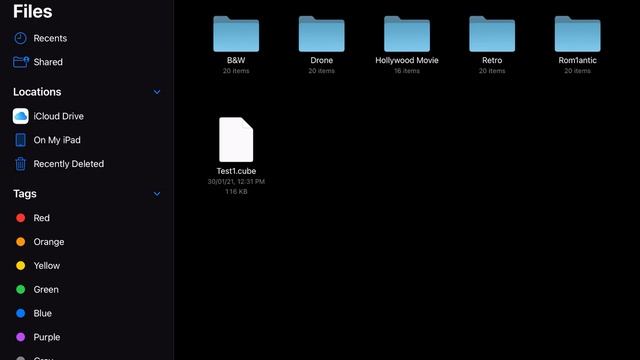Open the Drone folder
The image size is (640, 360).
321,34
